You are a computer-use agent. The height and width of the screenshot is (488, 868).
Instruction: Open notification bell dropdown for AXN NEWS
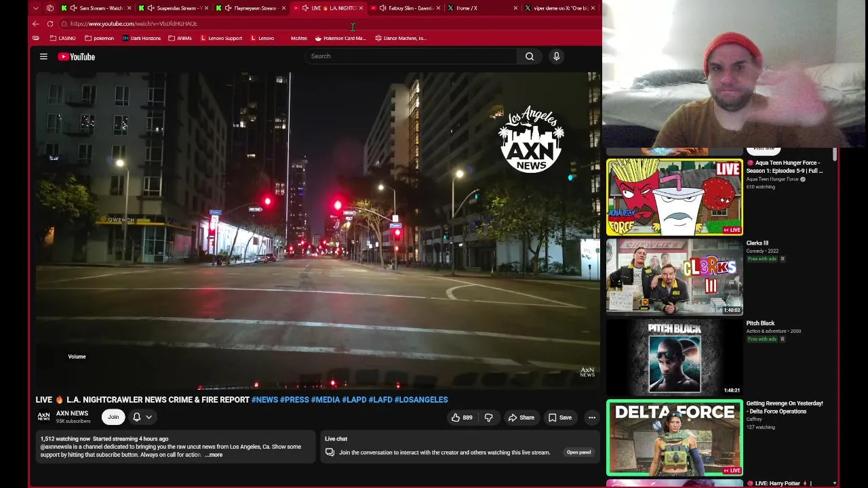142,417
